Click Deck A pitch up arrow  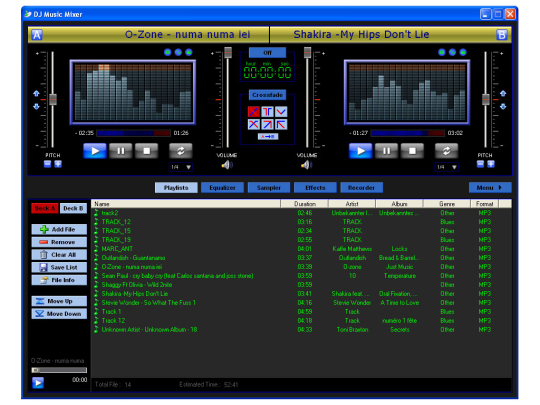(36, 94)
